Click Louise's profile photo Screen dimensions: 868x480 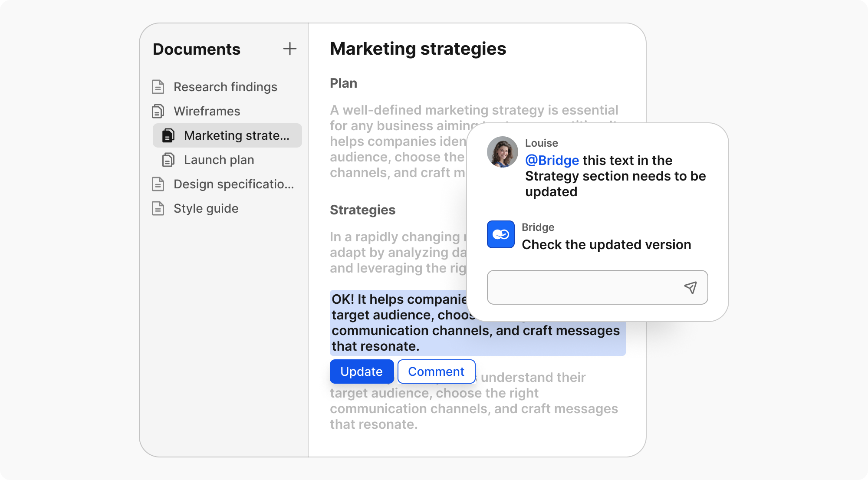pyautogui.click(x=502, y=152)
